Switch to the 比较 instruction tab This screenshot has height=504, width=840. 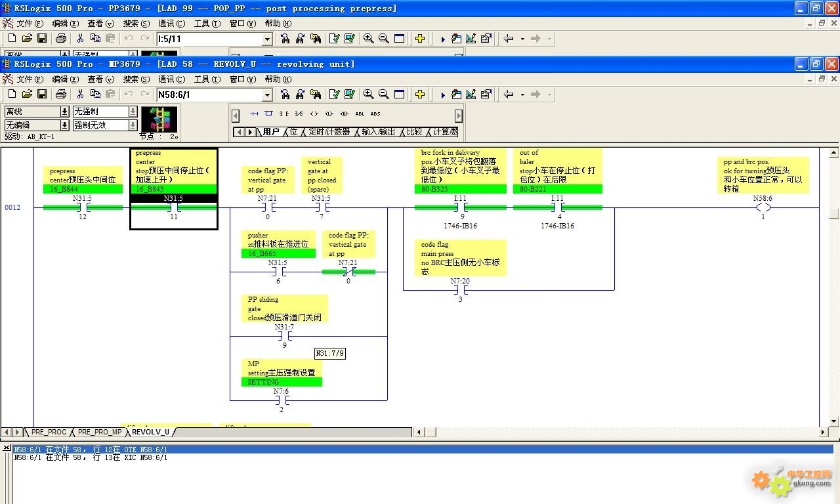click(414, 132)
